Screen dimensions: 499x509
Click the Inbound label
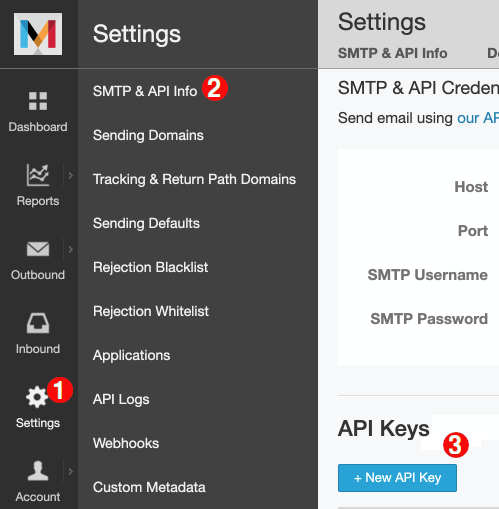38,349
